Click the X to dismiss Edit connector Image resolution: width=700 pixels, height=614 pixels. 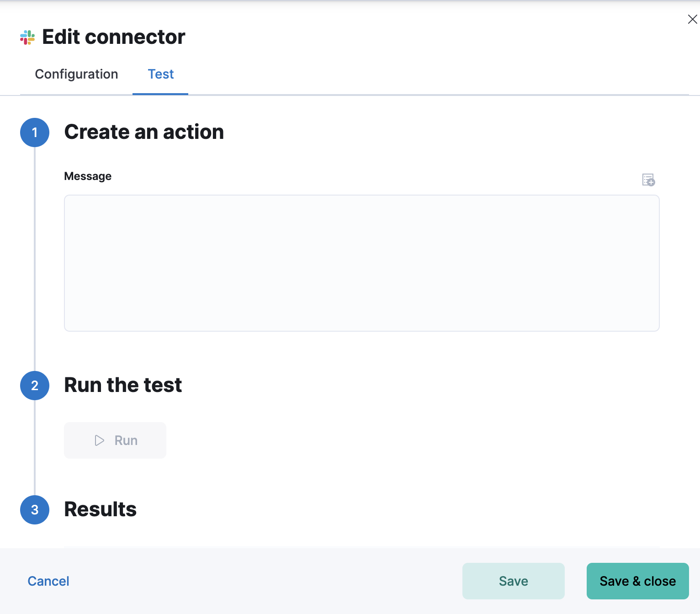pos(692,19)
